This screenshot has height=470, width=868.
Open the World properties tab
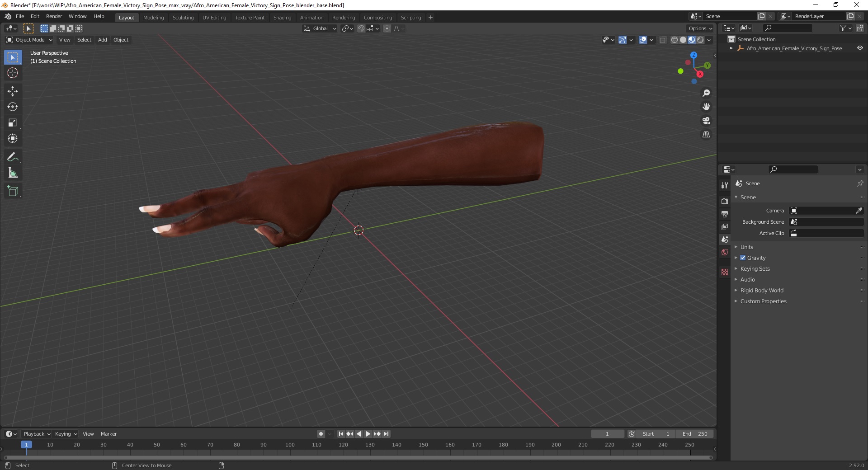point(725,252)
